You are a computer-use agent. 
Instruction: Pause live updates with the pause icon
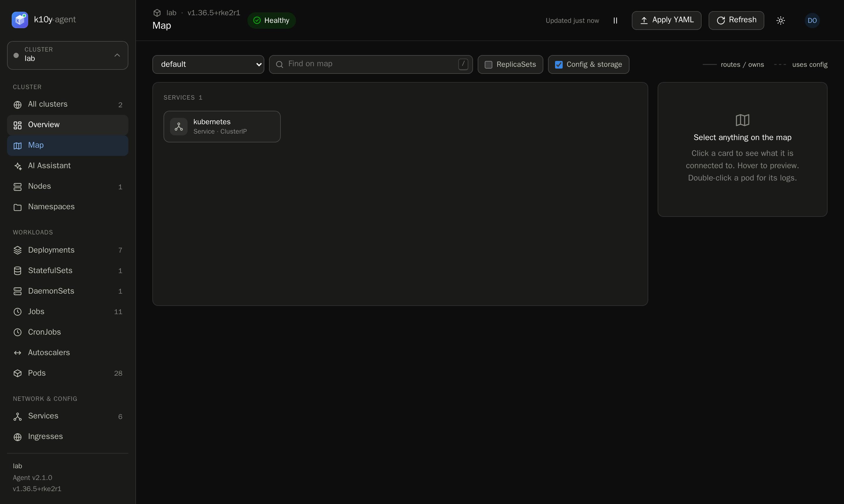click(615, 21)
